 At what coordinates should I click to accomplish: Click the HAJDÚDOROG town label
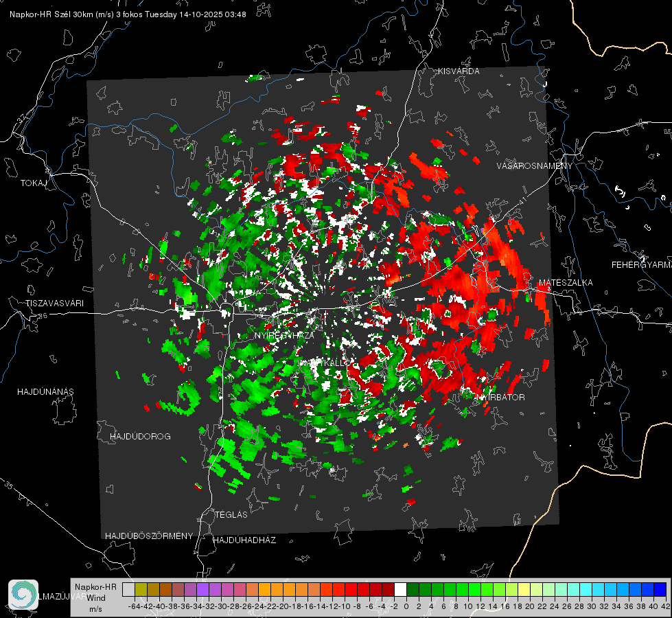coord(140,437)
